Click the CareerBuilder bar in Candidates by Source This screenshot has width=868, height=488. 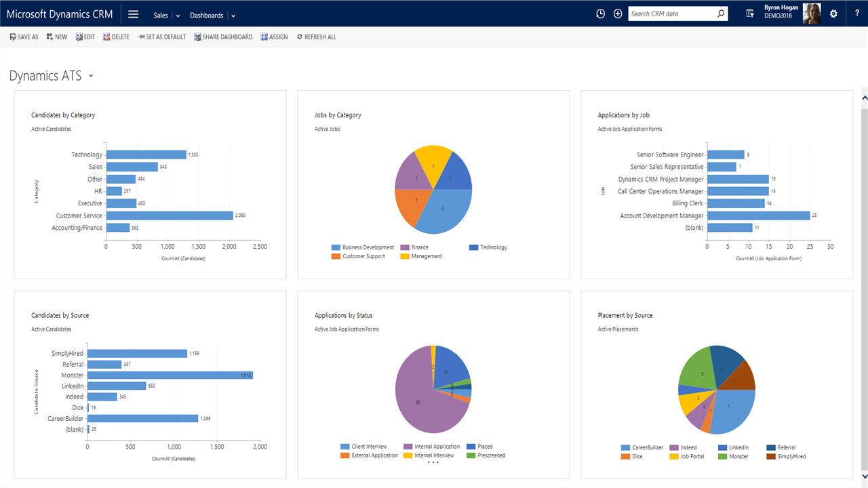143,418
